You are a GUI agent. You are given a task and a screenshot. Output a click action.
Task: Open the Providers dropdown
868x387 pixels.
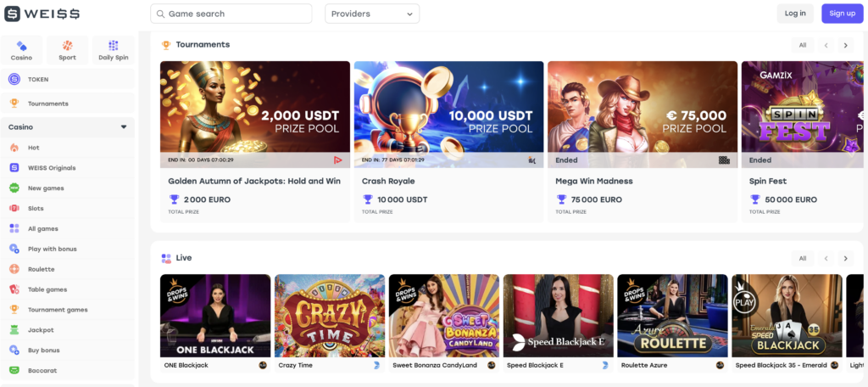pos(372,14)
